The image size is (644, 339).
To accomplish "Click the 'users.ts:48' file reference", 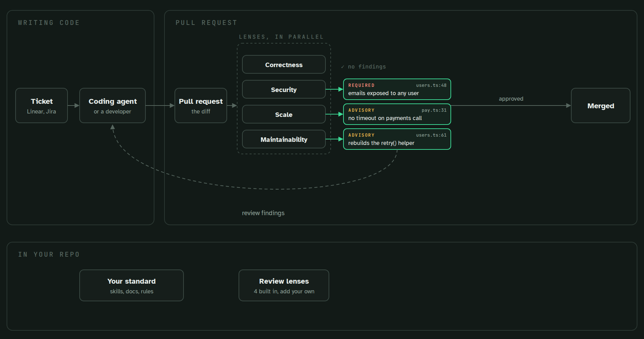I will point(431,85).
